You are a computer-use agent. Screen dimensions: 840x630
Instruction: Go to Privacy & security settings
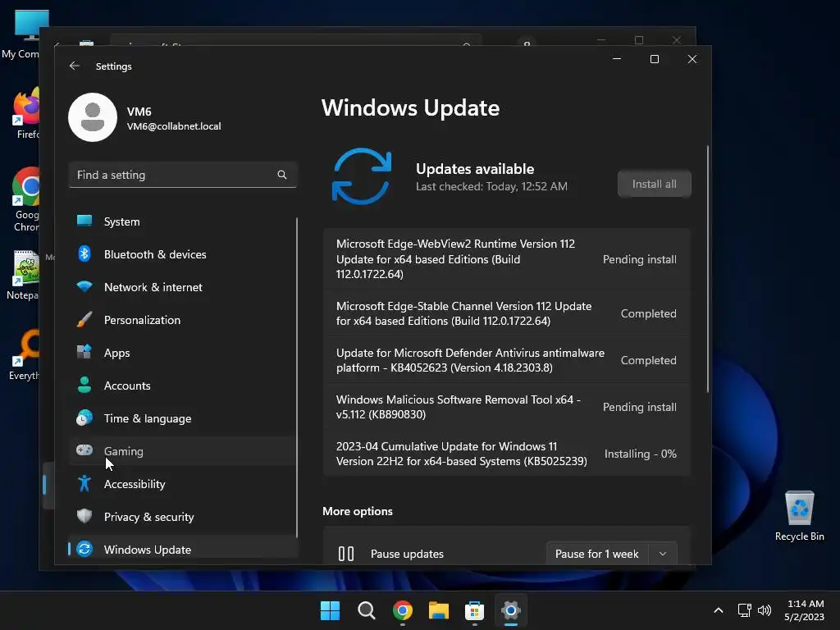pos(182,517)
